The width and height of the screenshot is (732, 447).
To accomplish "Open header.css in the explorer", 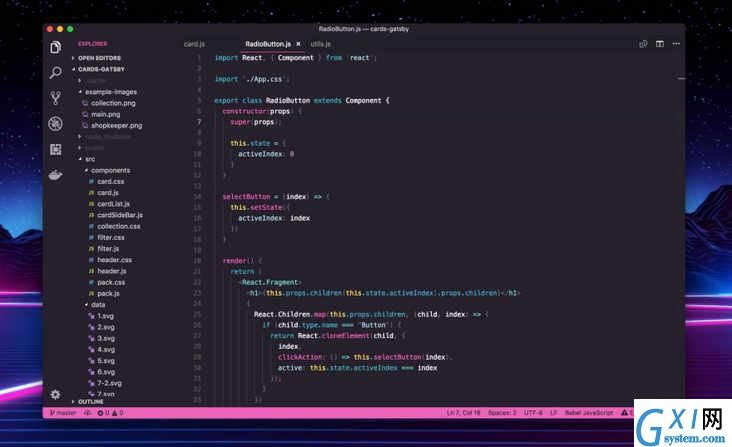I will [114, 260].
